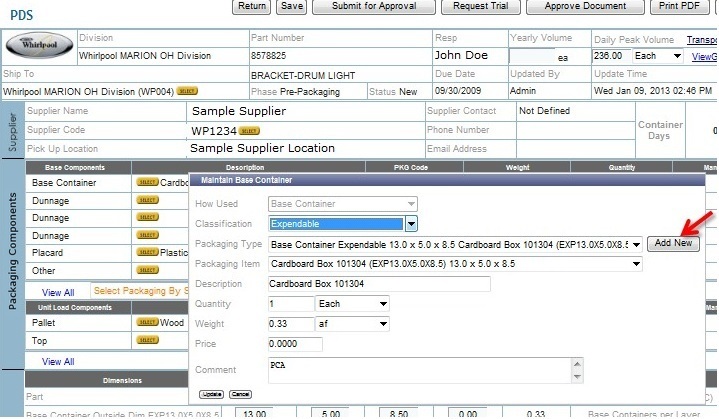Click the Comment text area

[x=420, y=370]
